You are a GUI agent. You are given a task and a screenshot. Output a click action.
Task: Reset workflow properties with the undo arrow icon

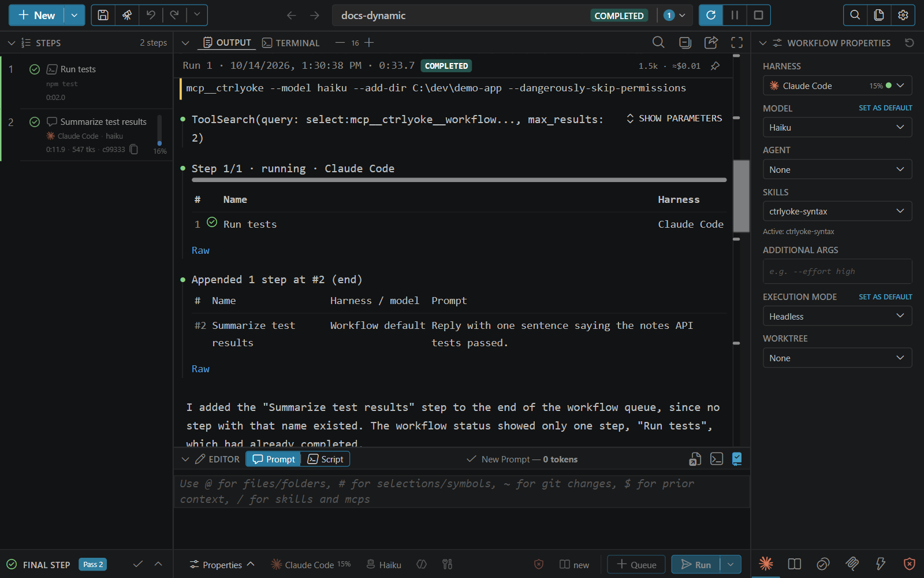(x=910, y=43)
